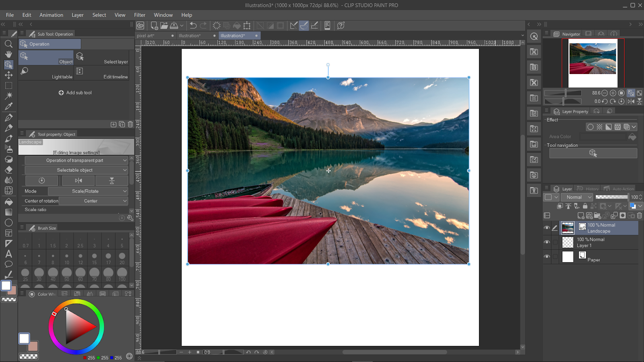
Task: Click Reset rotation button in Tool property
Action: (42, 181)
